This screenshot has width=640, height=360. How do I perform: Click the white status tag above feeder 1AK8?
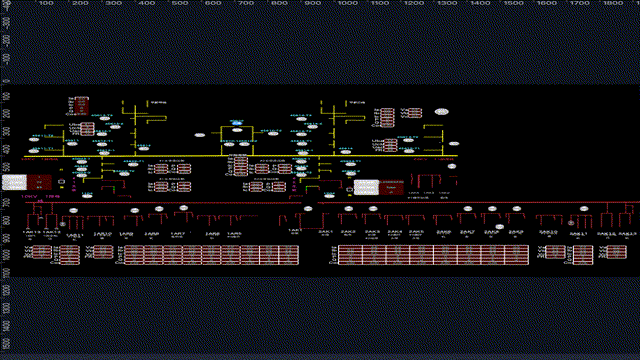coord(159,209)
